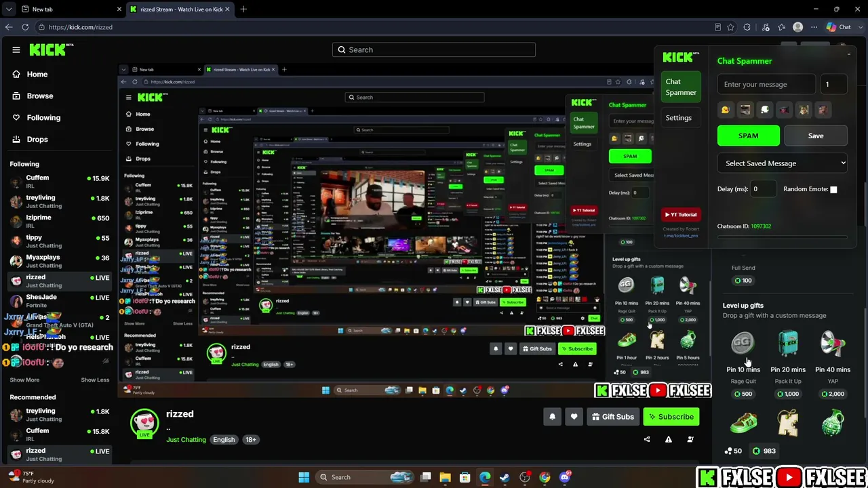868x488 pixels.
Task: Select the Pin 20 mins Pack It Up gift
Action: tap(788, 363)
